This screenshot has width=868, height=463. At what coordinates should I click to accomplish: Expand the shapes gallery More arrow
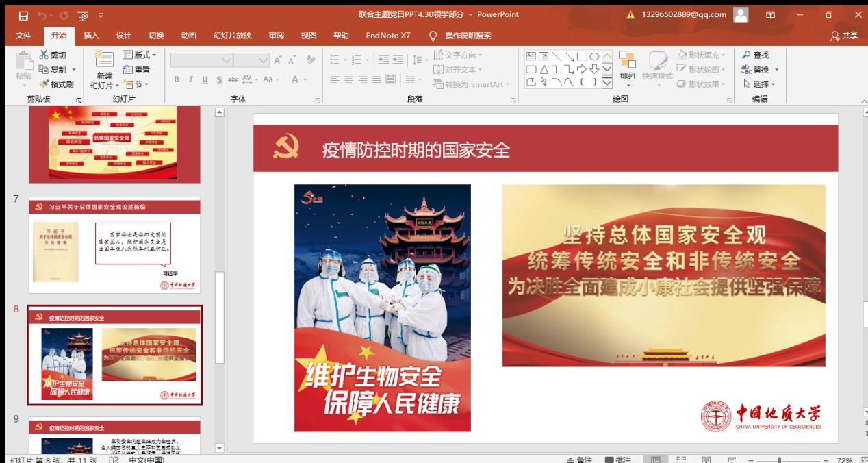pyautogui.click(x=607, y=83)
